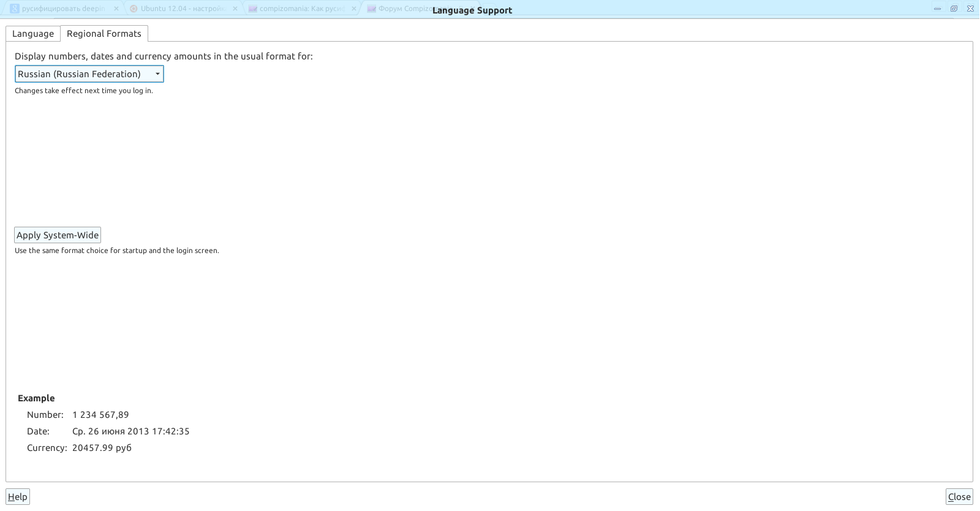The width and height of the screenshot is (980, 511).
Task: Click the example date value text
Action: (x=130, y=431)
